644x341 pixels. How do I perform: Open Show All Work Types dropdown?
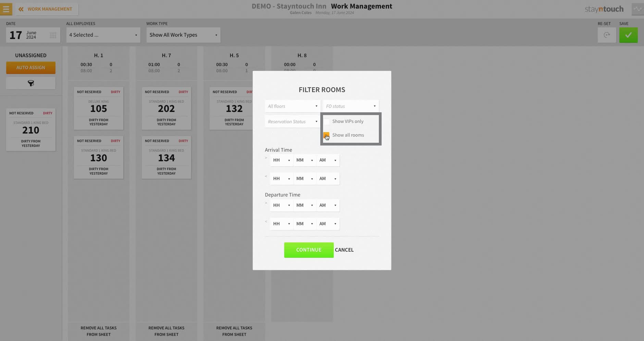pyautogui.click(x=183, y=35)
